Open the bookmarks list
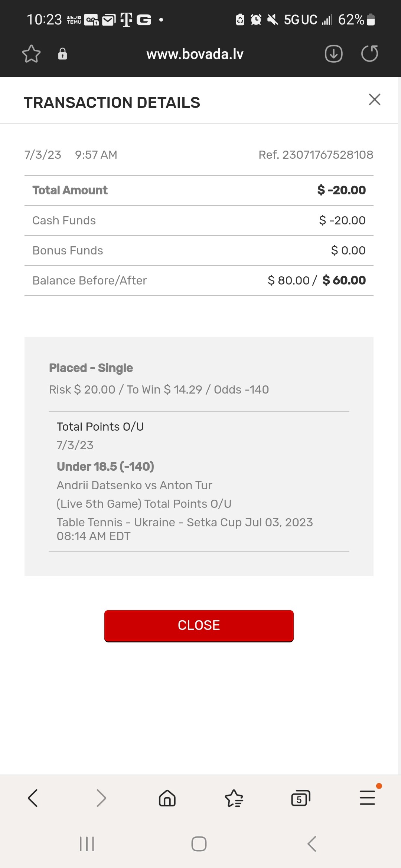Viewport: 401px width, 868px height. pos(234,798)
